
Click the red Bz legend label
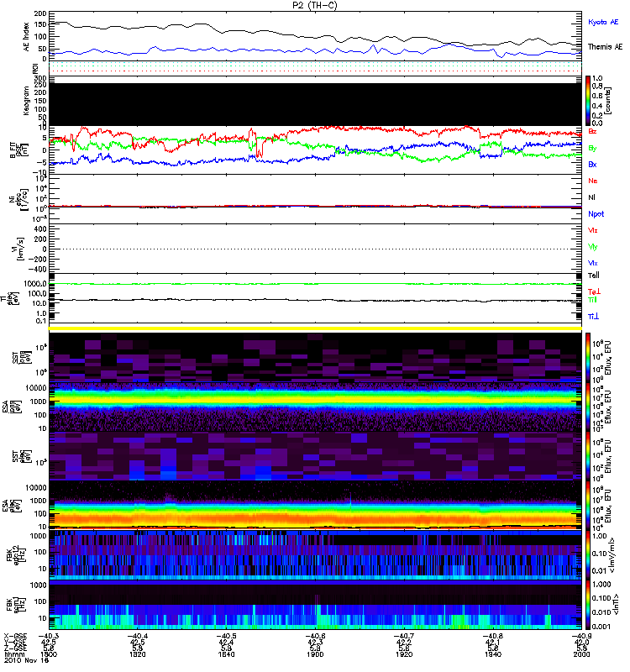(x=592, y=131)
